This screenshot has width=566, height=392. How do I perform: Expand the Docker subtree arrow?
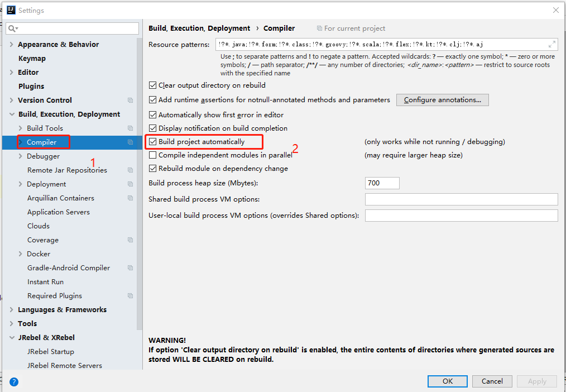pos(21,254)
